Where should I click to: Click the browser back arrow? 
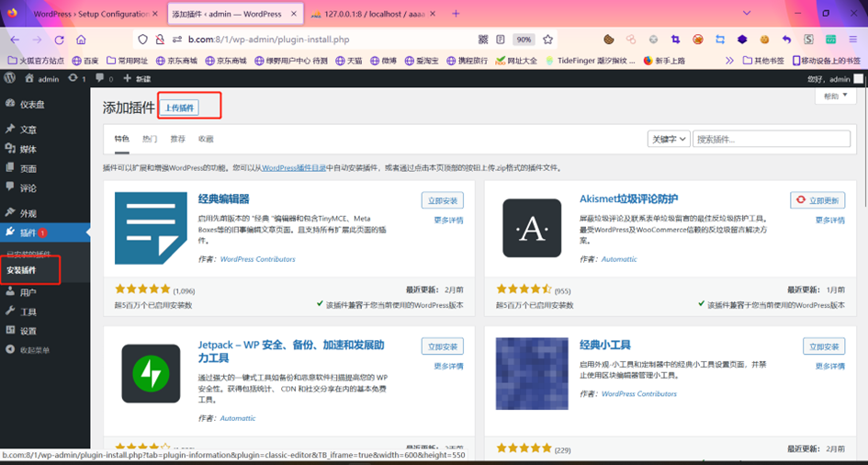point(15,40)
